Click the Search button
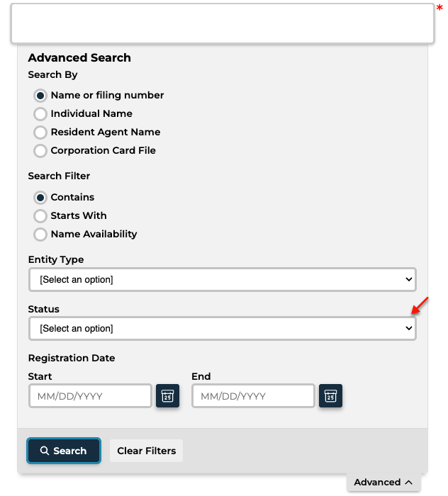This screenshot has height=496, width=448. (x=64, y=451)
